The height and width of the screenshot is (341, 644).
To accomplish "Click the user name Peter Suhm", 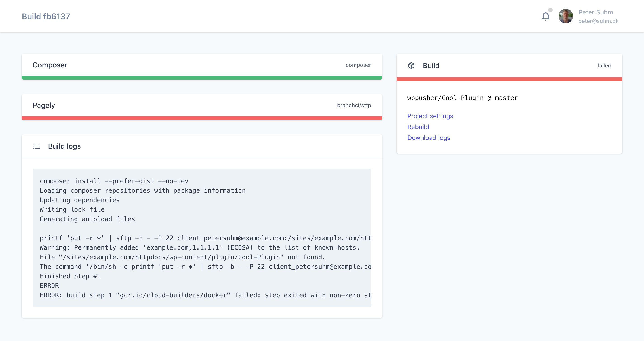I will tap(596, 12).
